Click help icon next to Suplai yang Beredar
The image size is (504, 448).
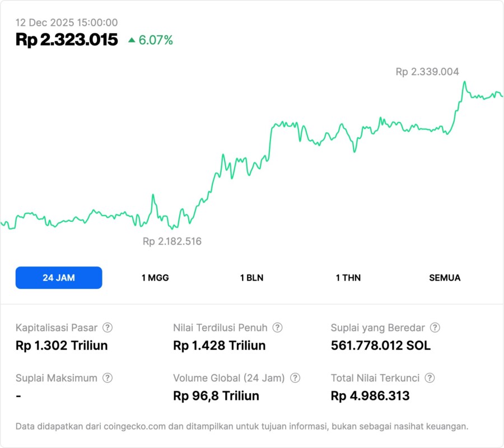click(435, 328)
